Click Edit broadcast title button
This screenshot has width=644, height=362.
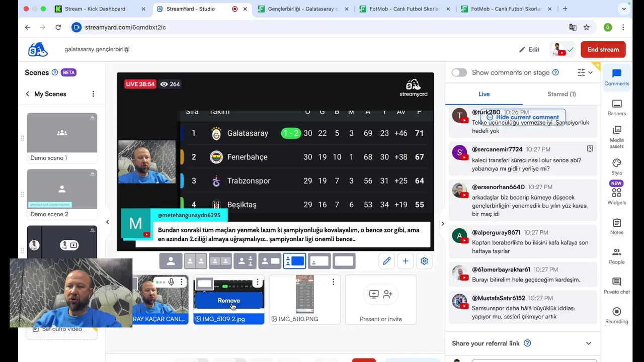tap(529, 49)
